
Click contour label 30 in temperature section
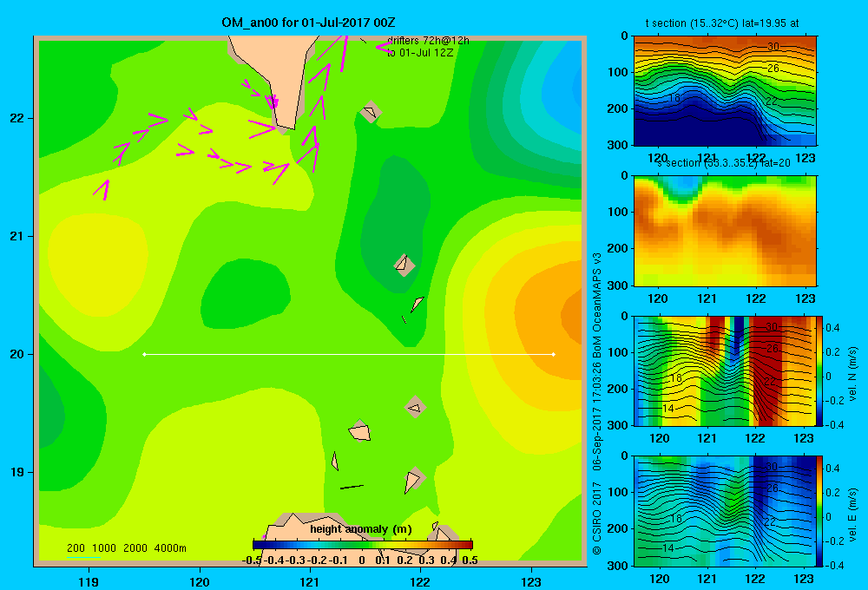coord(773,47)
